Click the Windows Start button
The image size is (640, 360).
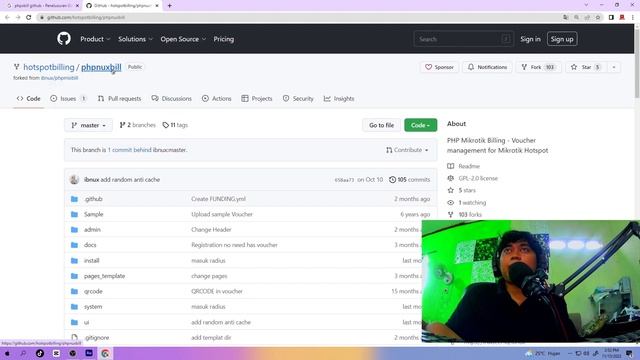point(7,353)
